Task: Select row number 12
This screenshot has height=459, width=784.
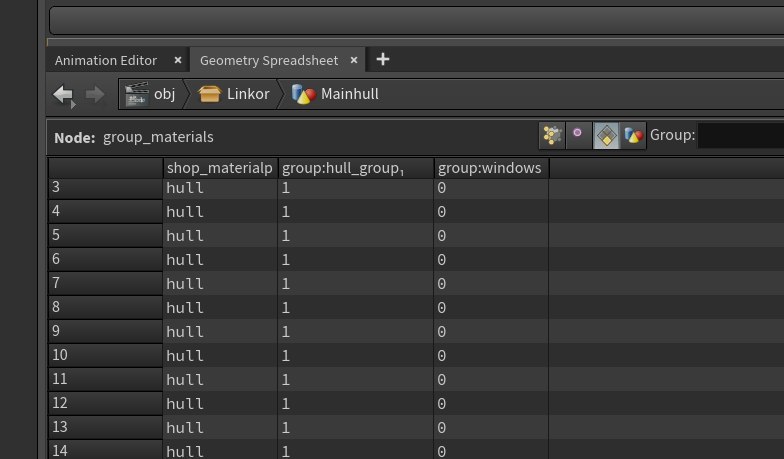Action: (106, 404)
